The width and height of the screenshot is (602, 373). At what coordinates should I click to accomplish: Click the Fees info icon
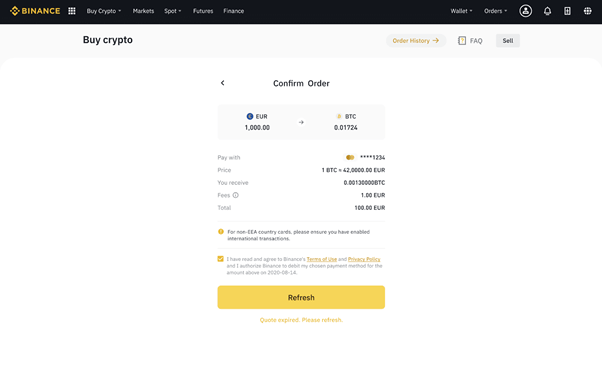pos(235,195)
